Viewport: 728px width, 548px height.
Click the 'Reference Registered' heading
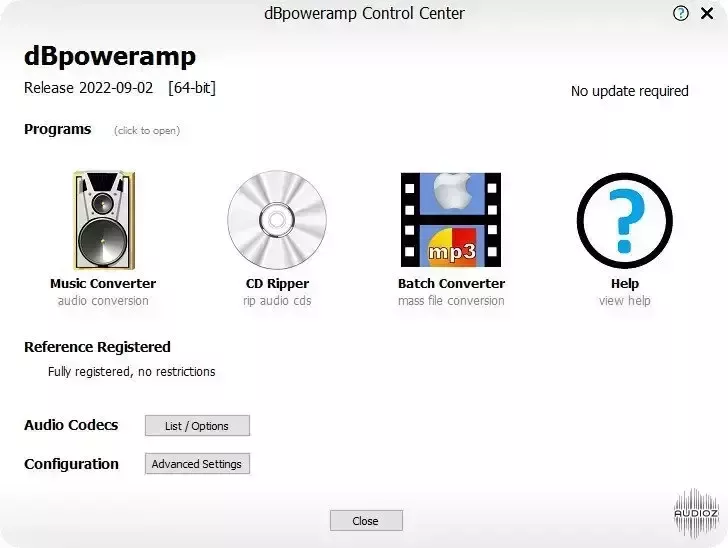click(x=97, y=347)
